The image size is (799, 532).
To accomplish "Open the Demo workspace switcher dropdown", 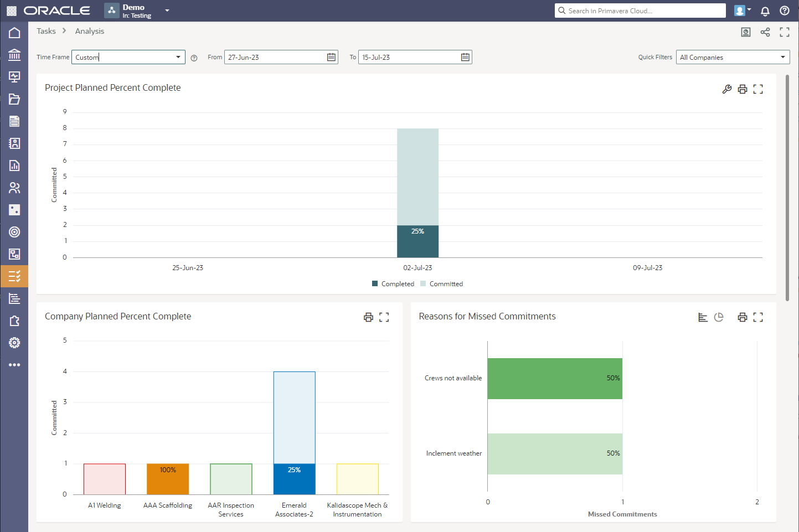I will click(167, 11).
